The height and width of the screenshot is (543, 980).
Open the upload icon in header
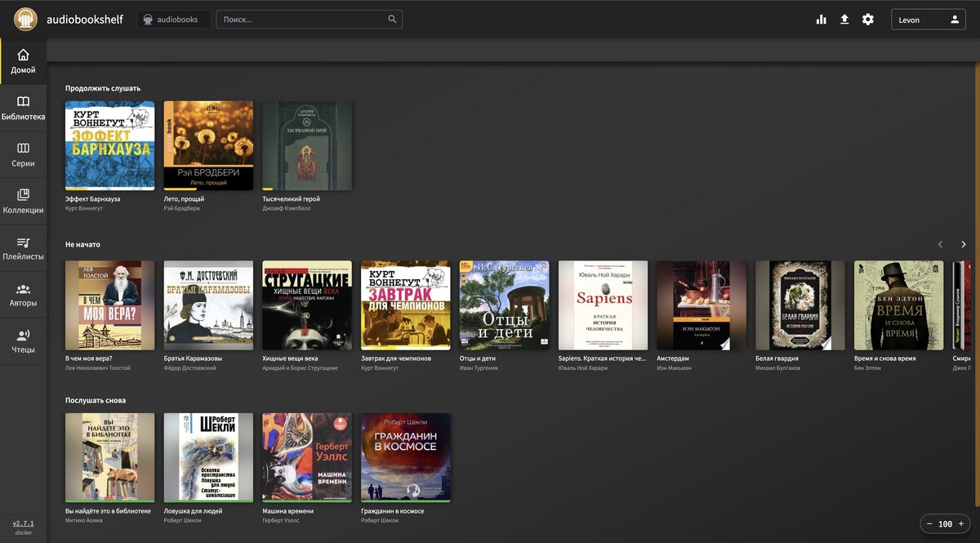[x=844, y=20]
